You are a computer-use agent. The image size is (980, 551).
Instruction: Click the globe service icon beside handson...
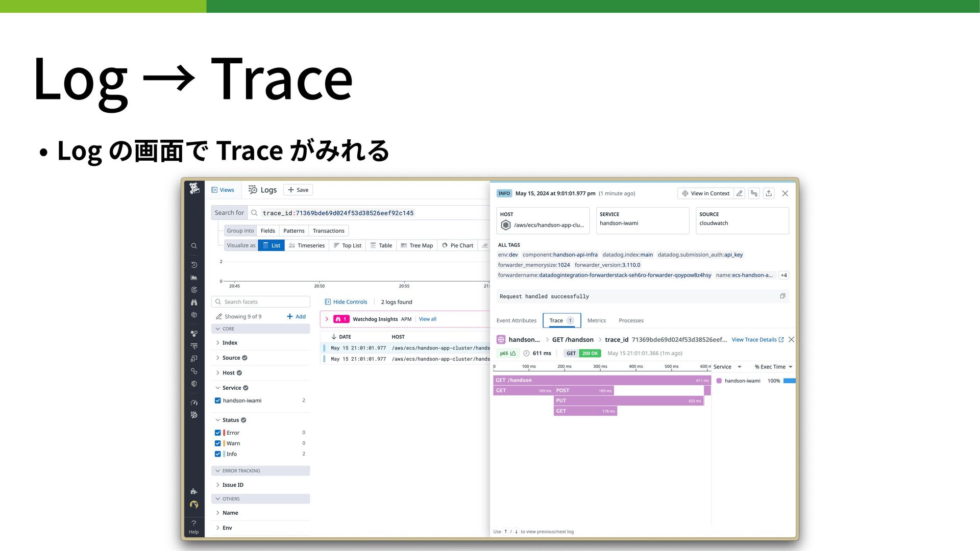501,339
